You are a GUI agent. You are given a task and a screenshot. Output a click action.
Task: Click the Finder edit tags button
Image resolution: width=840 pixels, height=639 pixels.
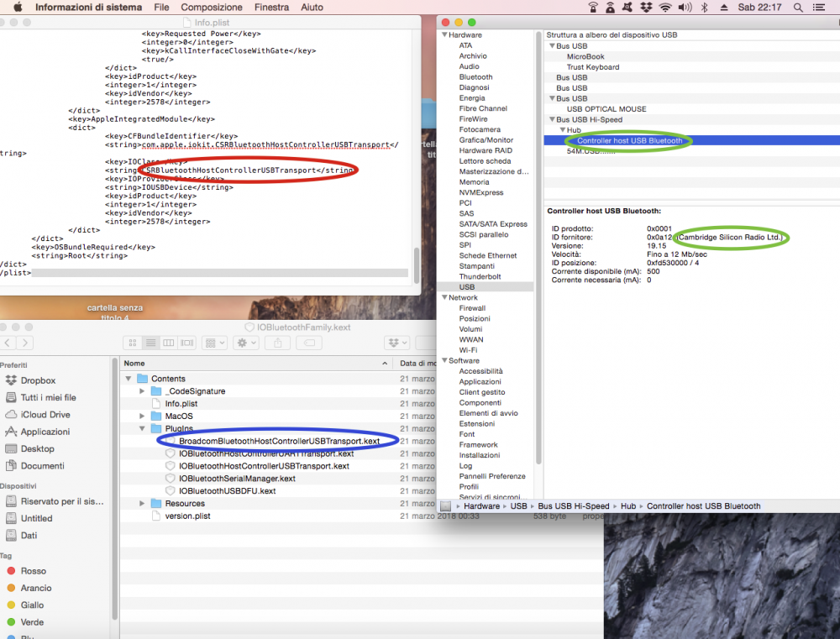coord(309,343)
